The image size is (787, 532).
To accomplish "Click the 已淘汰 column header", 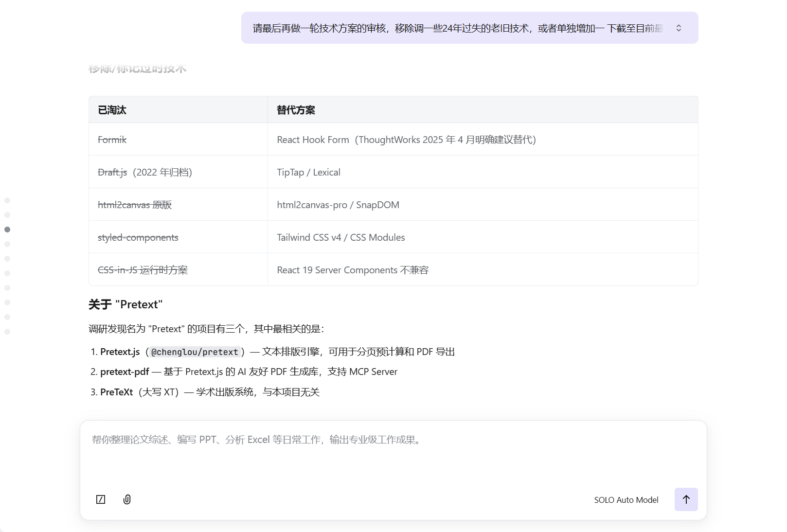I will pos(112,110).
